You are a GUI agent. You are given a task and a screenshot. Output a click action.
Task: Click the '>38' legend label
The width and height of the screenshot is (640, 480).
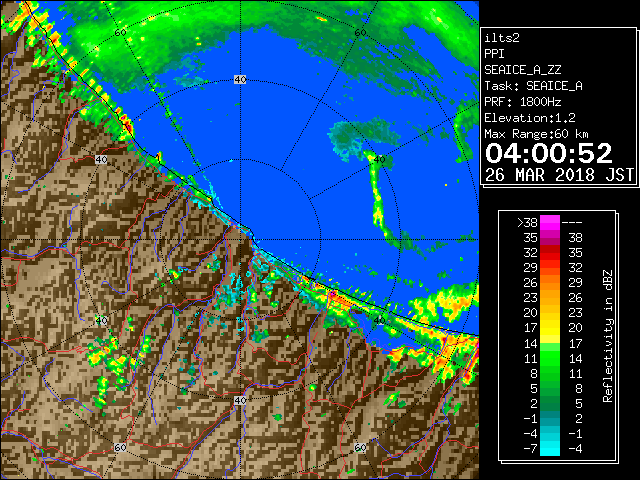(x=527, y=223)
